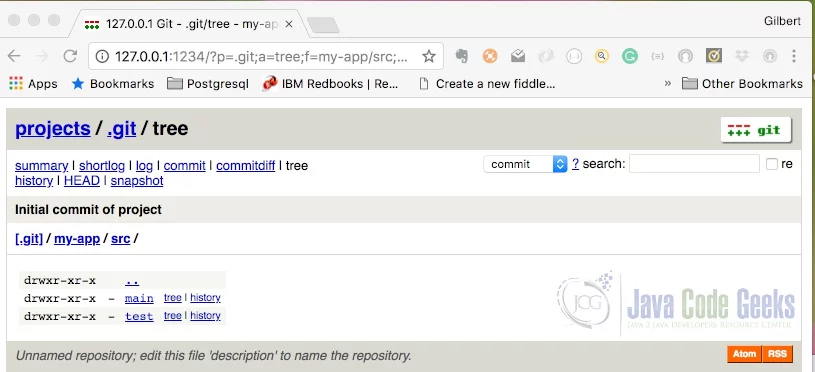Open the main directory
Viewport: 815px width, 372px height.
point(139,298)
